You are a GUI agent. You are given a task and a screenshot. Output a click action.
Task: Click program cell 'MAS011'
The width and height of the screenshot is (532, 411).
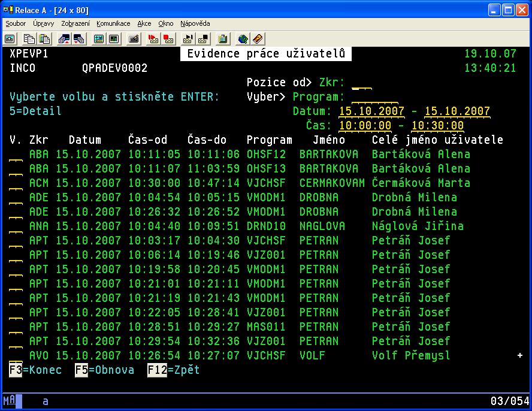[x=267, y=327]
